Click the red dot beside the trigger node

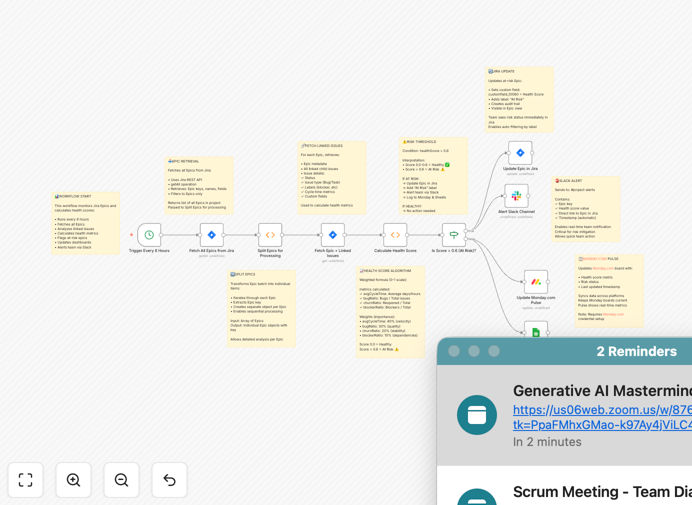132,235
